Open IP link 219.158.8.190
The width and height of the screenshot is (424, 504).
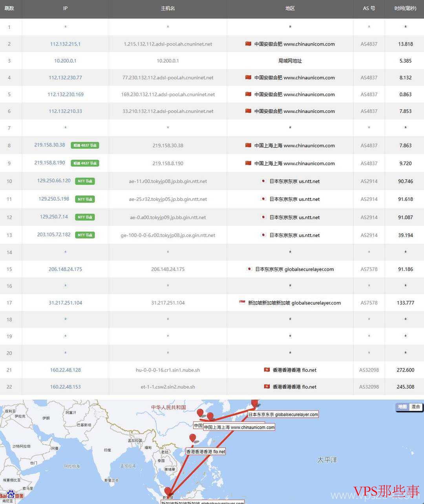pos(49,163)
